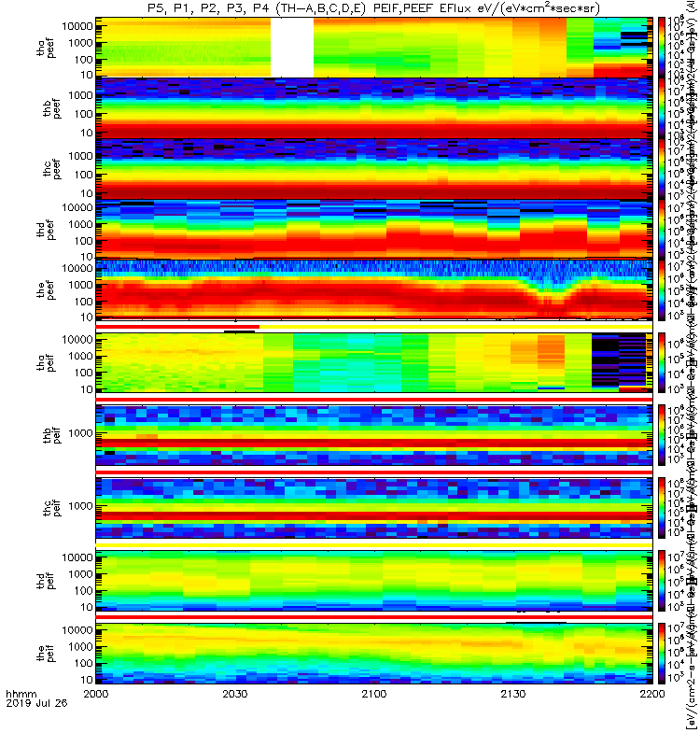The width and height of the screenshot is (700, 747).
Task: Click the '10000' energy tick of thd peif
Action: (x=77, y=557)
